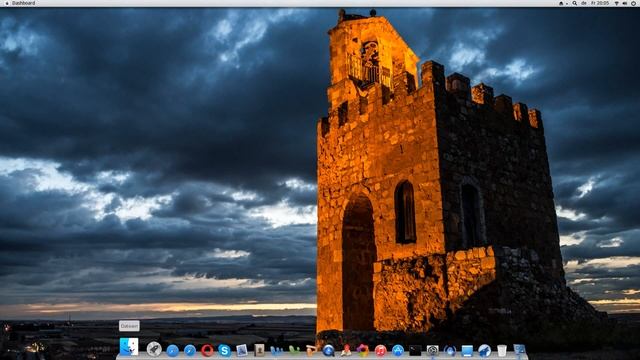The height and width of the screenshot is (360, 640).
Task: Open Finder from the dock
Action: pyautogui.click(x=129, y=347)
